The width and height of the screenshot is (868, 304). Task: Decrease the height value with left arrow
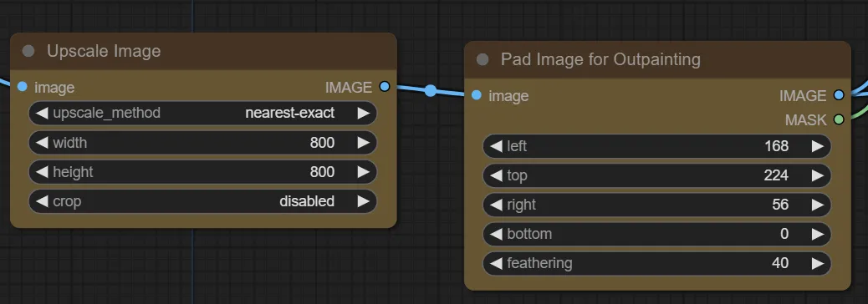click(42, 172)
